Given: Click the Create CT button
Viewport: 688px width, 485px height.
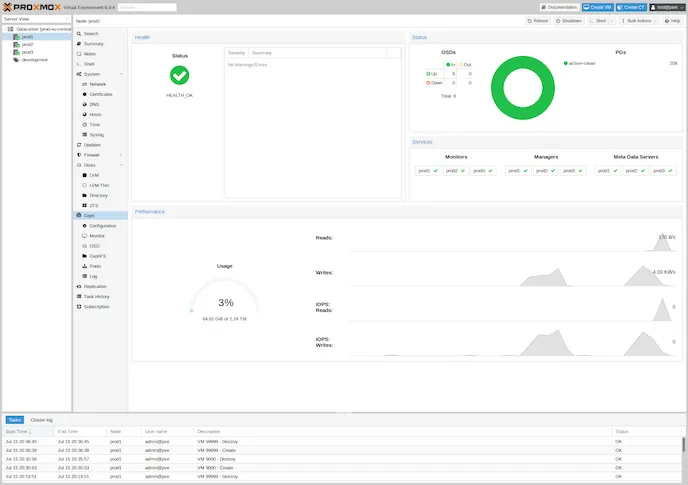Looking at the screenshot, I should click(x=631, y=7).
